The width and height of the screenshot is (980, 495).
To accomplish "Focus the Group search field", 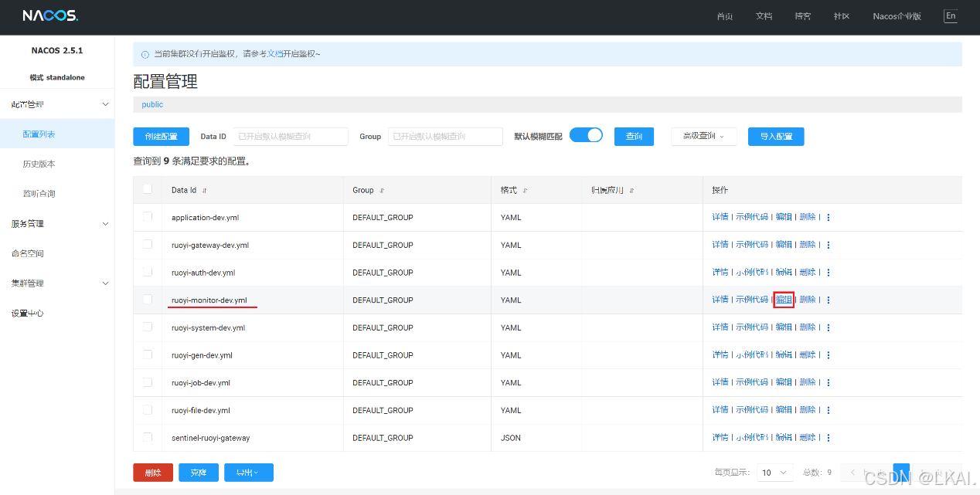I will click(x=445, y=137).
